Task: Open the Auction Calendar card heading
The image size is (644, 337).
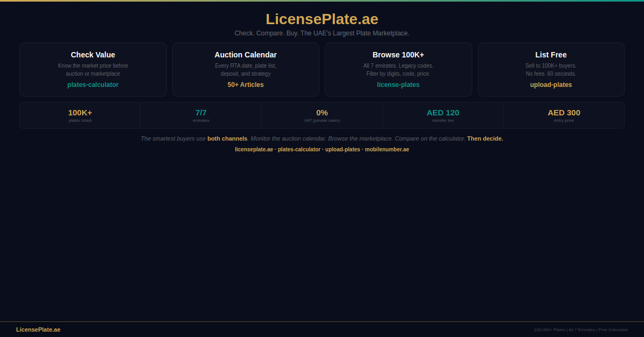Action: pyautogui.click(x=245, y=55)
